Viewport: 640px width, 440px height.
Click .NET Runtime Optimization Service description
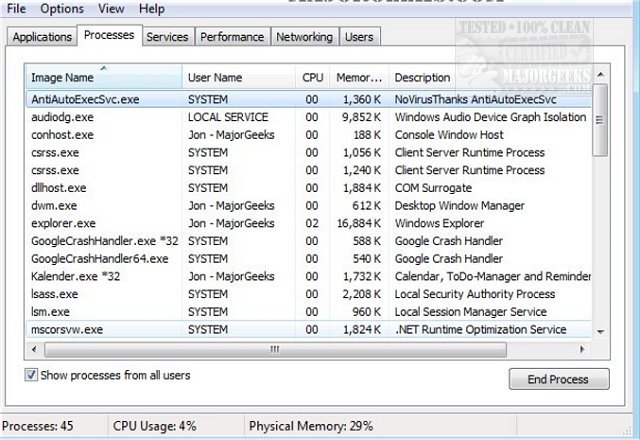click(480, 329)
